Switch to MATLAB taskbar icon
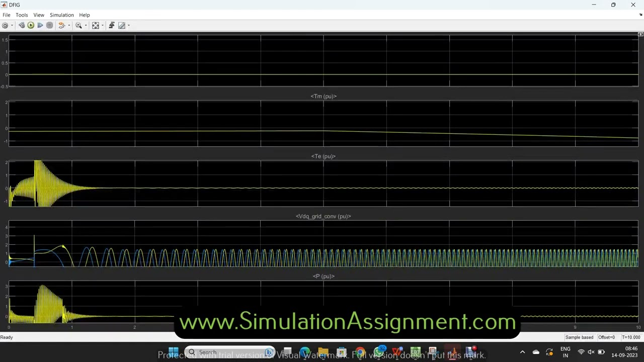The image size is (644, 362). click(453, 352)
